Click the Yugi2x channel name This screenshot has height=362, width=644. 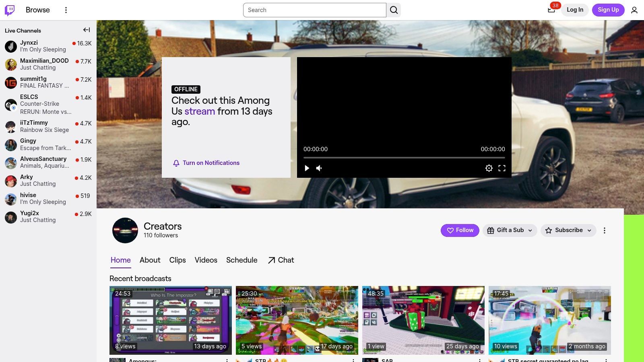pyautogui.click(x=29, y=213)
